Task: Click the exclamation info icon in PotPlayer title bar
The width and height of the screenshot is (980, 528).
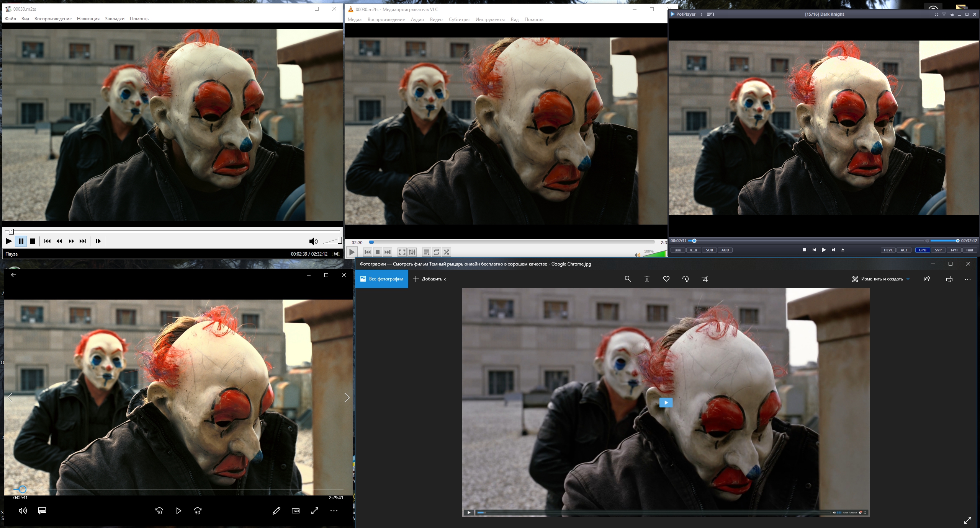Action: click(x=701, y=14)
